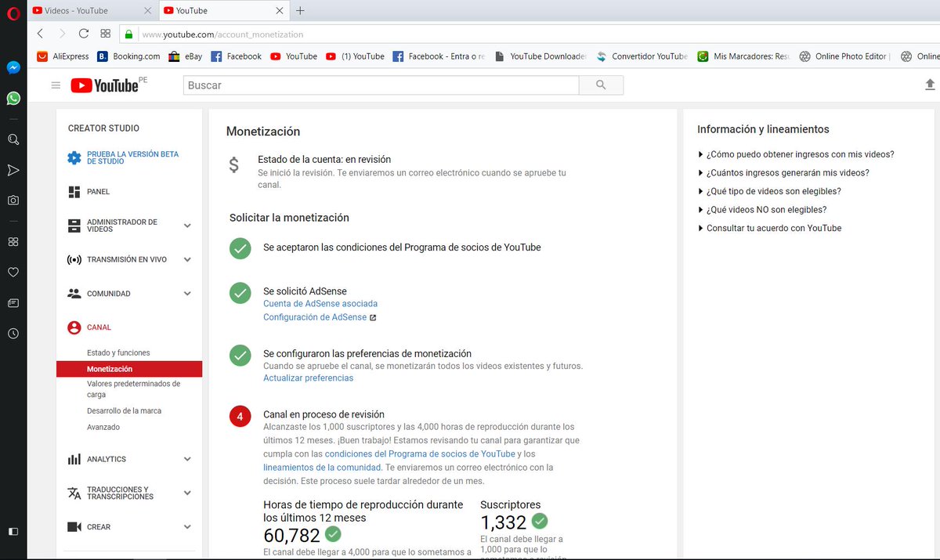Open Desarrollo de la marca
940x560 pixels.
[x=124, y=411]
